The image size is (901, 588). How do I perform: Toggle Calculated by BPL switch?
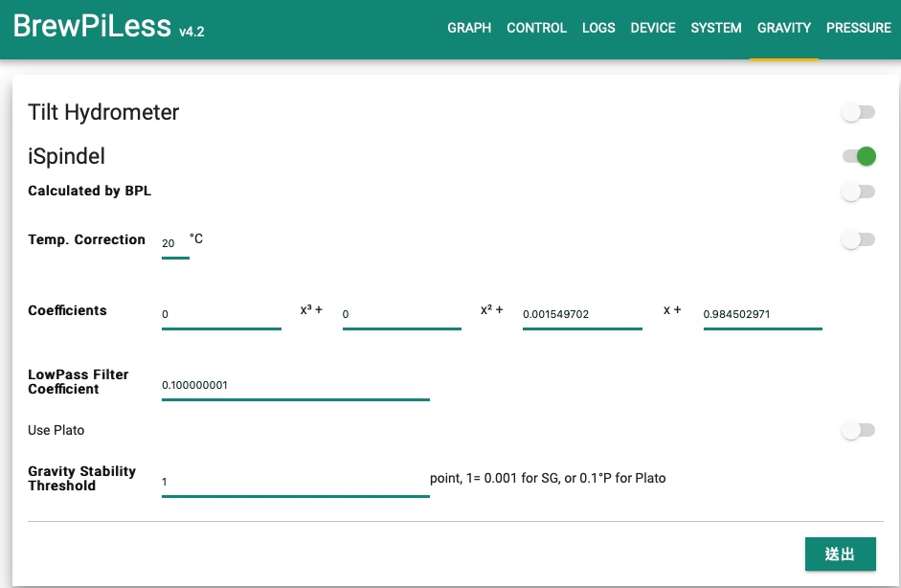coord(859,192)
